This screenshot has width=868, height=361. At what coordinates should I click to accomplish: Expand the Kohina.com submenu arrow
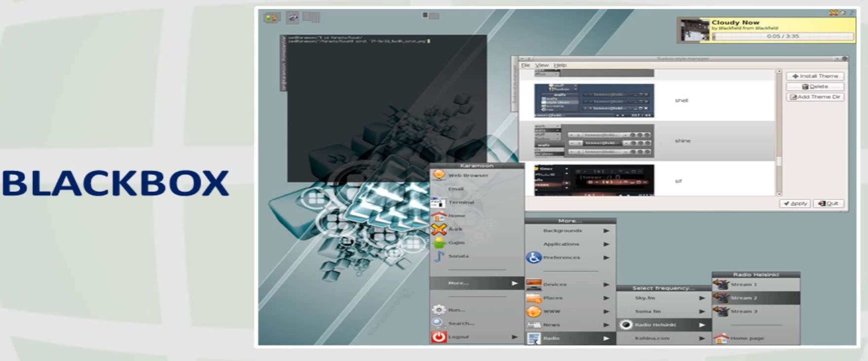(x=702, y=338)
